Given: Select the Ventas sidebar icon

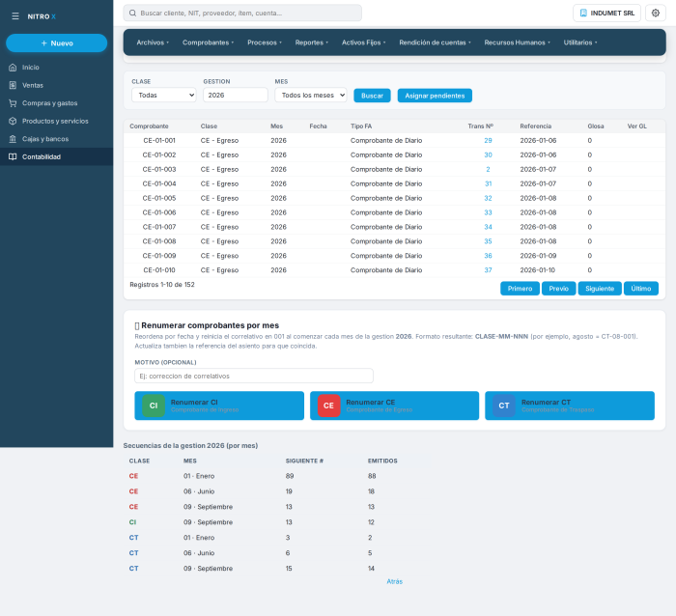Looking at the screenshot, I should pyautogui.click(x=13, y=85).
